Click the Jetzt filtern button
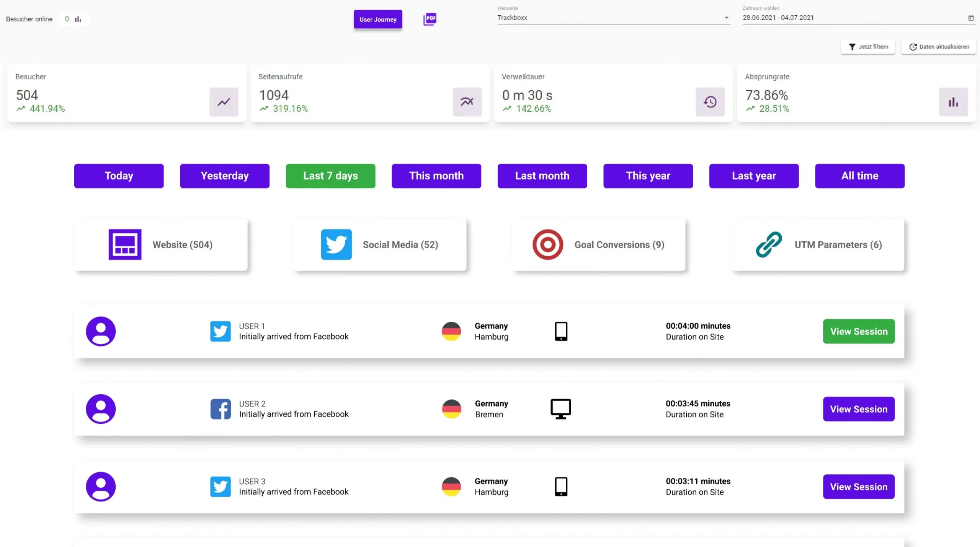 (x=867, y=47)
